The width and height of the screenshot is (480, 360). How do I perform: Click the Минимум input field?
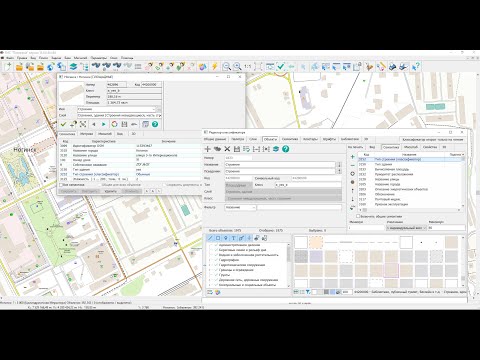tap(366, 228)
